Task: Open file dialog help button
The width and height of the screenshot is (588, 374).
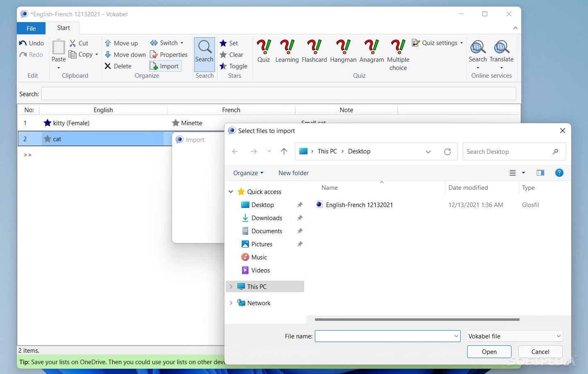Action: [559, 173]
